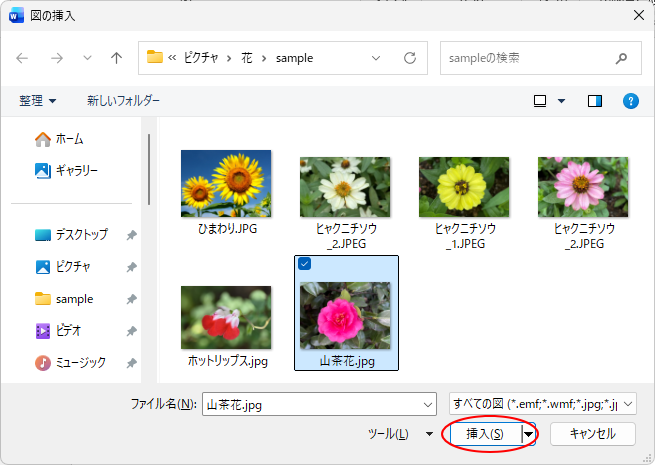Expand address bar history dropdown
Viewport: 655px width, 465px height.
pyautogui.click(x=376, y=58)
